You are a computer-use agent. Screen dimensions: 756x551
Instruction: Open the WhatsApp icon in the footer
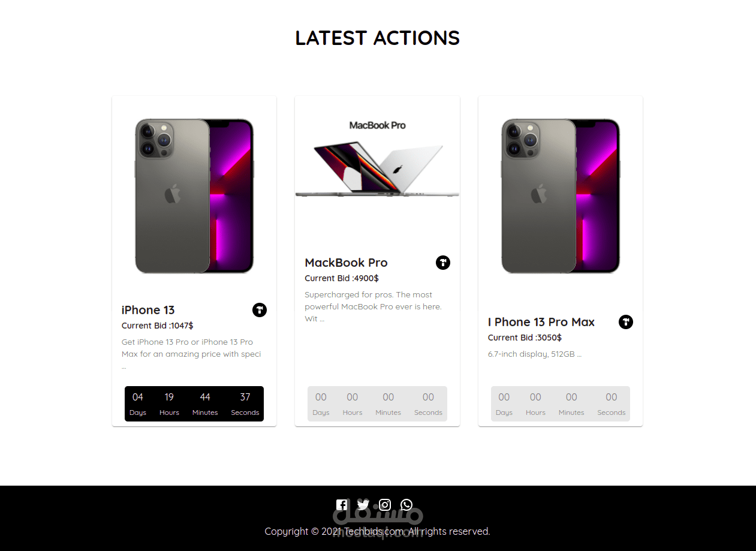coord(406,505)
